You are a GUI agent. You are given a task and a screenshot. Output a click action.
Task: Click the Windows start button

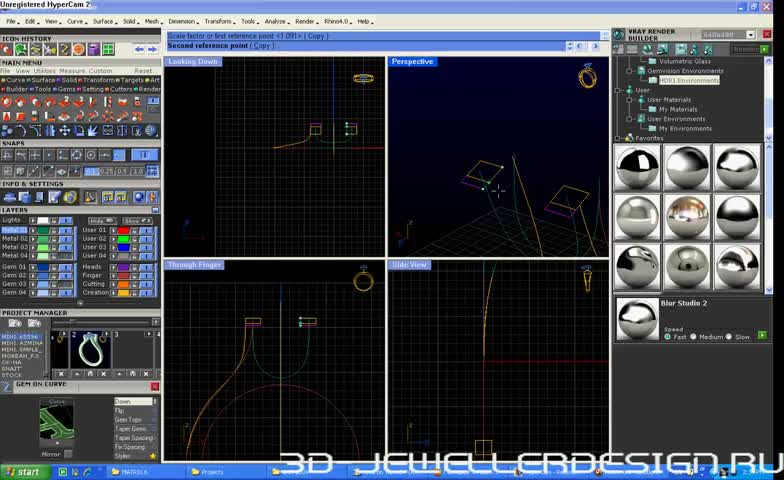[25, 472]
